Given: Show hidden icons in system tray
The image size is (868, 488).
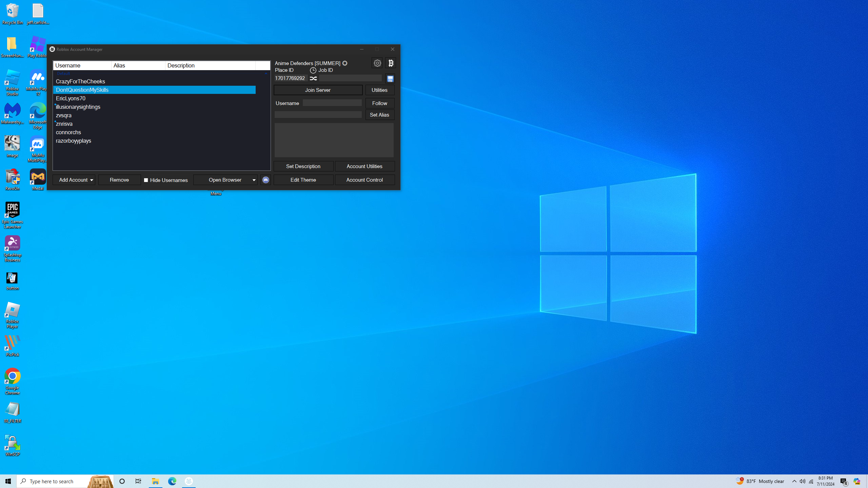Looking at the screenshot, I should pos(794,481).
